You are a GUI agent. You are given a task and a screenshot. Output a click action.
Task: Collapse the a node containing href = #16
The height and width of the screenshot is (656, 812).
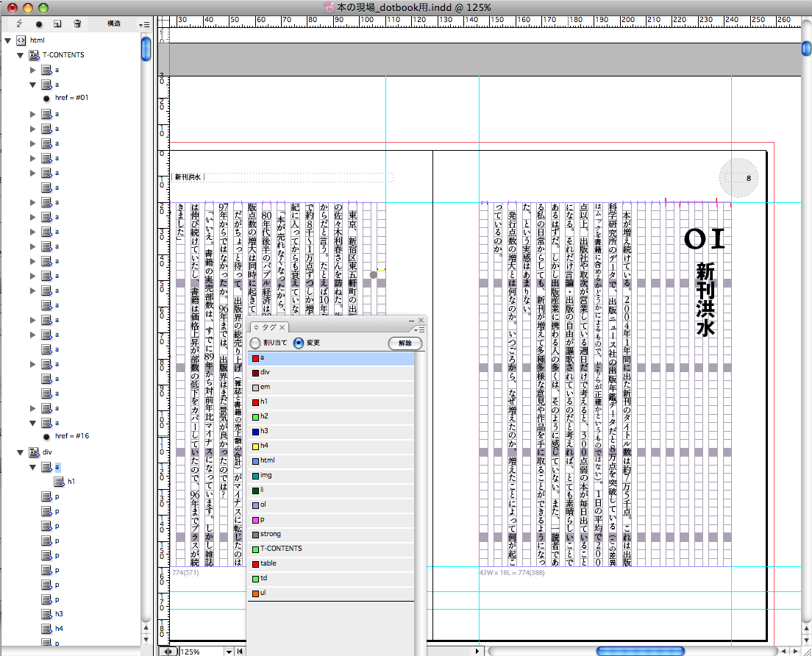click(32, 423)
